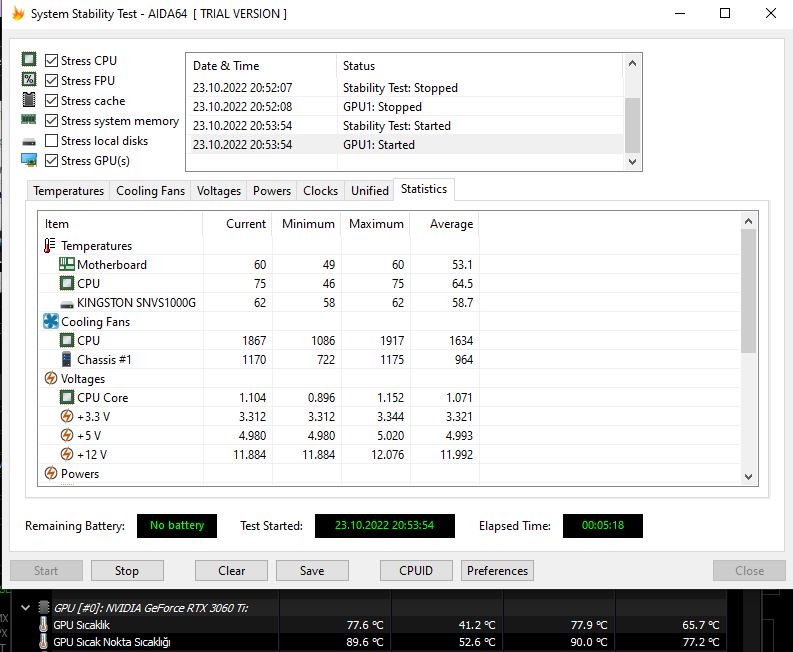
Task: Click the CPU Core chip icon
Action: tap(67, 397)
